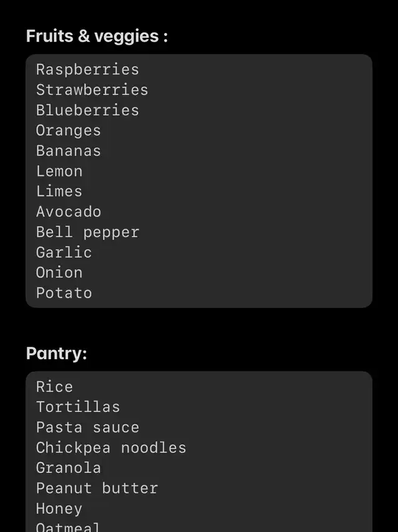The width and height of the screenshot is (398, 532).
Task: Click the Granola entry
Action: point(68,468)
